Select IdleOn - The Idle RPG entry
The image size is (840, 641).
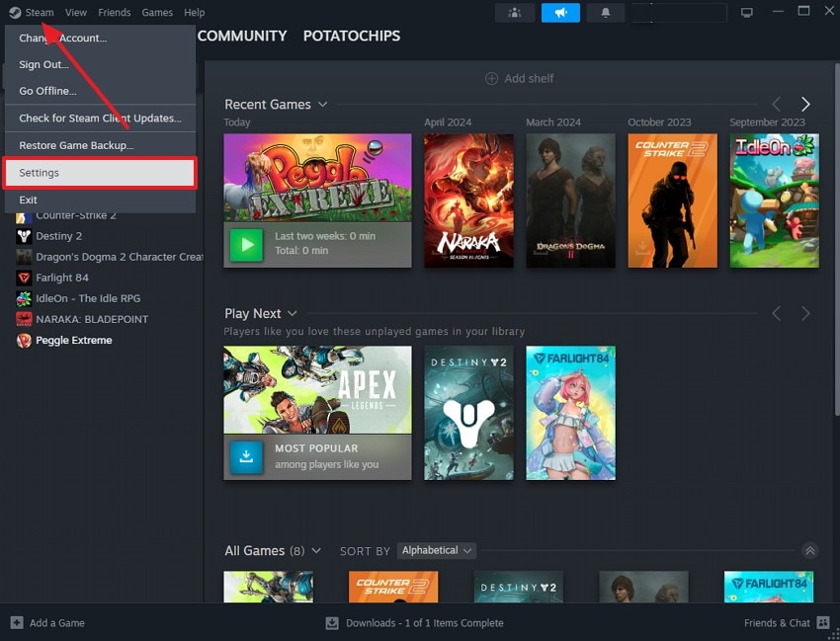88,299
